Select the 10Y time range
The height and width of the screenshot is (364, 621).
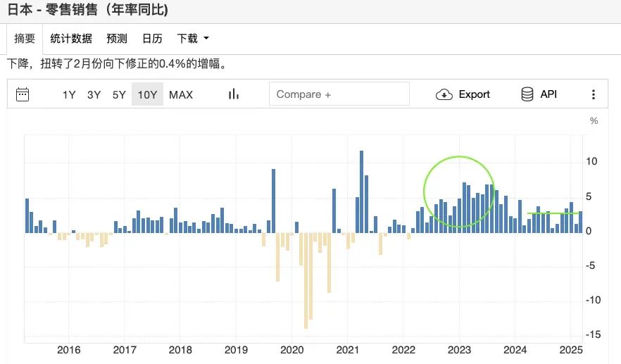pos(147,94)
